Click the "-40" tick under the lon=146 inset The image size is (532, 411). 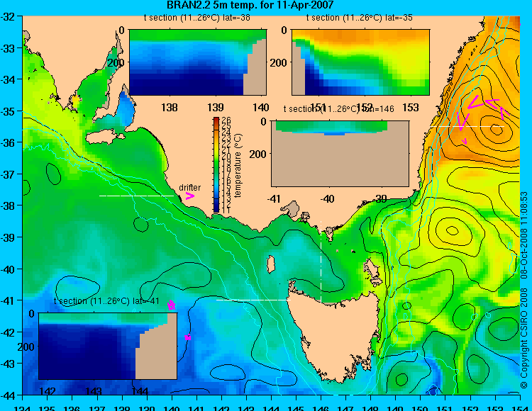click(328, 198)
